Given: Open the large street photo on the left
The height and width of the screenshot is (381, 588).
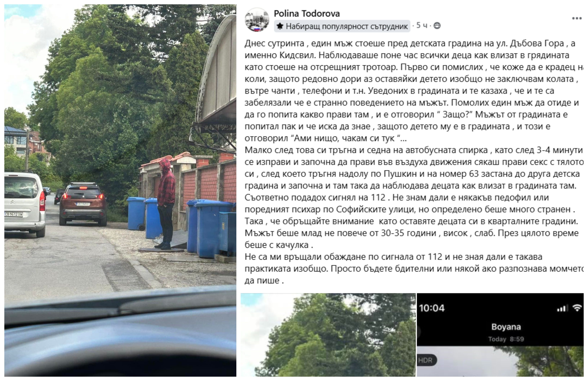Looking at the screenshot, I should (120, 190).
